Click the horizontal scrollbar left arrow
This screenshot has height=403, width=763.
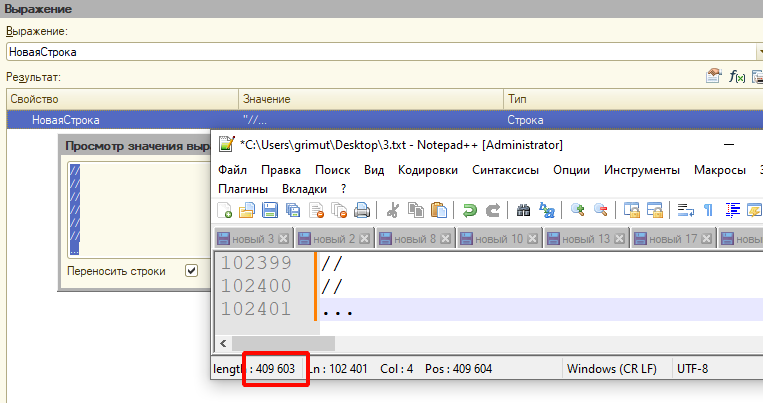point(223,343)
